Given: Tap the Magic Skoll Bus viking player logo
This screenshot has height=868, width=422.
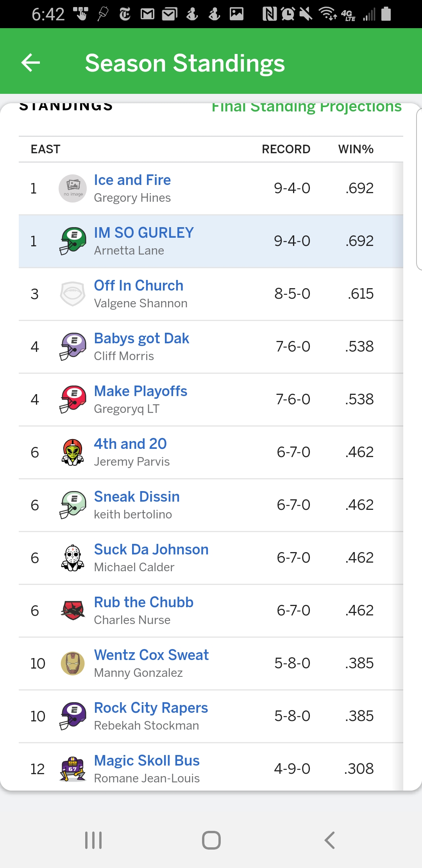Looking at the screenshot, I should pyautogui.click(x=73, y=769).
